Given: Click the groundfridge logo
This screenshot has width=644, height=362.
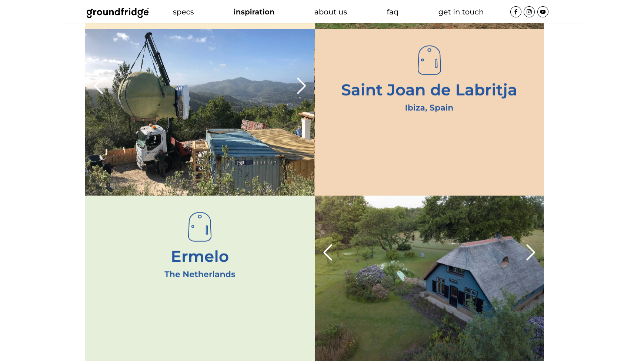Looking at the screenshot, I should (x=117, y=12).
